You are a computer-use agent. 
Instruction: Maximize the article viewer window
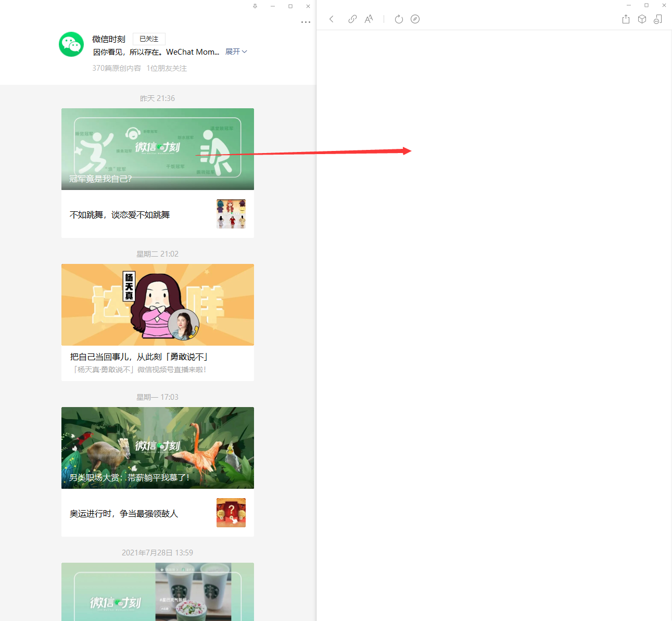click(x=646, y=5)
